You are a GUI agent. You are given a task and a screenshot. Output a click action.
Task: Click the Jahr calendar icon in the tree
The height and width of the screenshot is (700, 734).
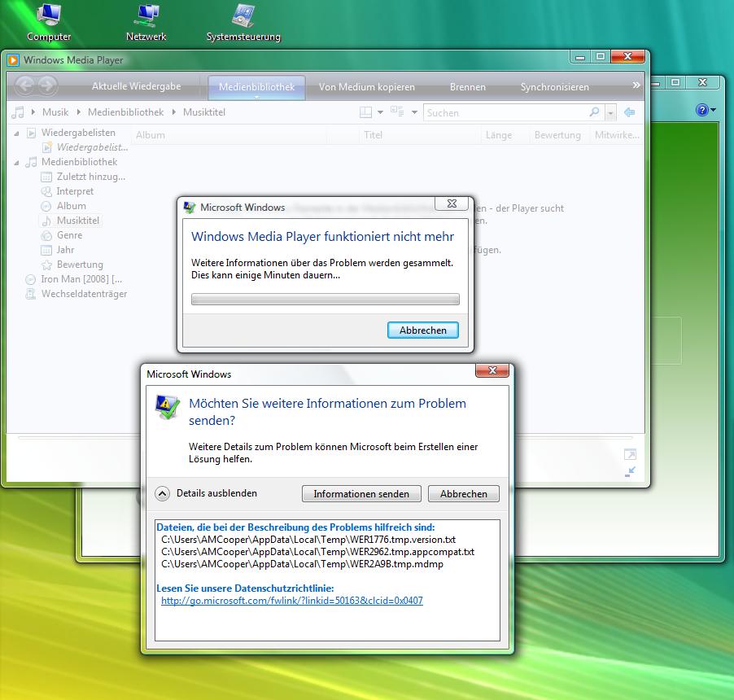coord(46,250)
